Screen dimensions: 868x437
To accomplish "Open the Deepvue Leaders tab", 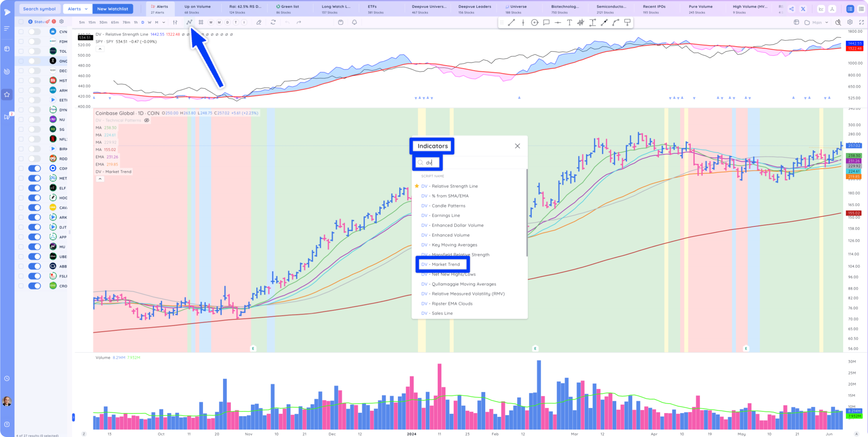I will pos(474,9).
